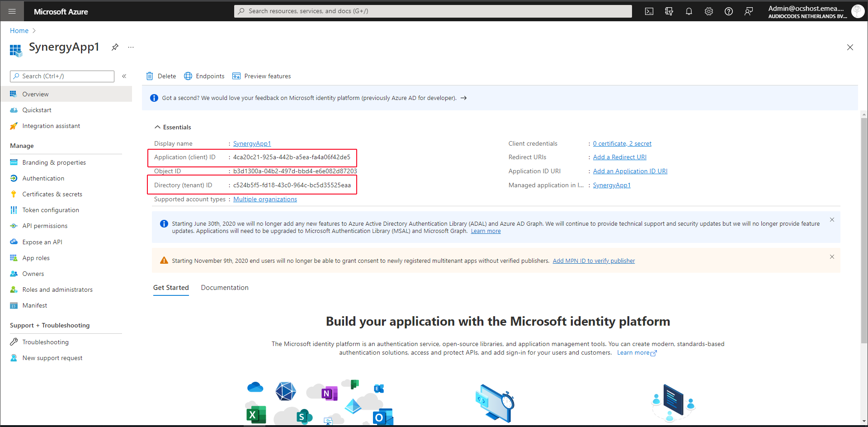Open the more options ellipsis beside SynergyApp1
Screen dimensions: 868x427
pos(131,47)
